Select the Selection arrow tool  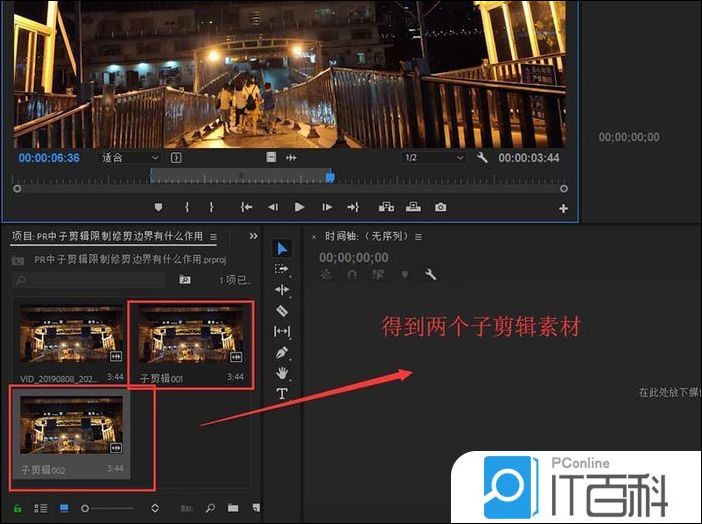click(x=282, y=248)
